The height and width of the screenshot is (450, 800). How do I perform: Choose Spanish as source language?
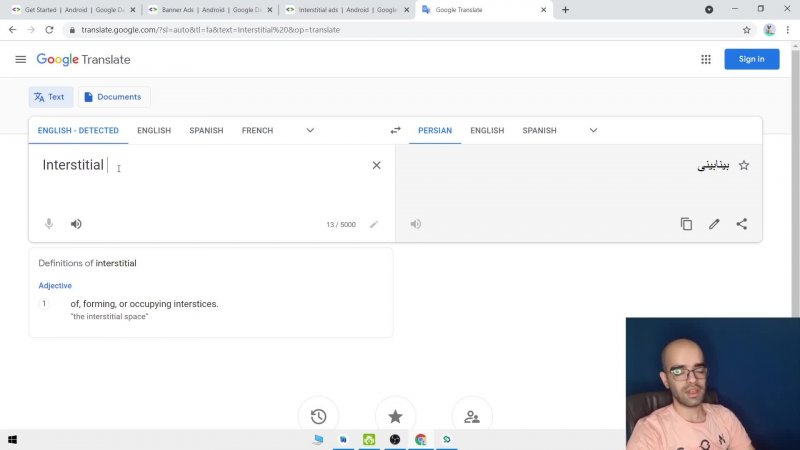pyautogui.click(x=206, y=131)
